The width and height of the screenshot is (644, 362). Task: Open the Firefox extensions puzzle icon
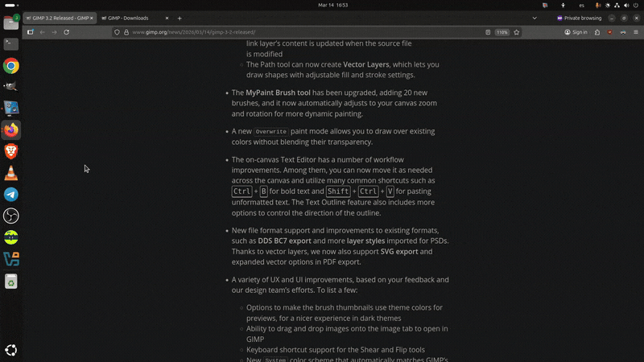tap(597, 32)
